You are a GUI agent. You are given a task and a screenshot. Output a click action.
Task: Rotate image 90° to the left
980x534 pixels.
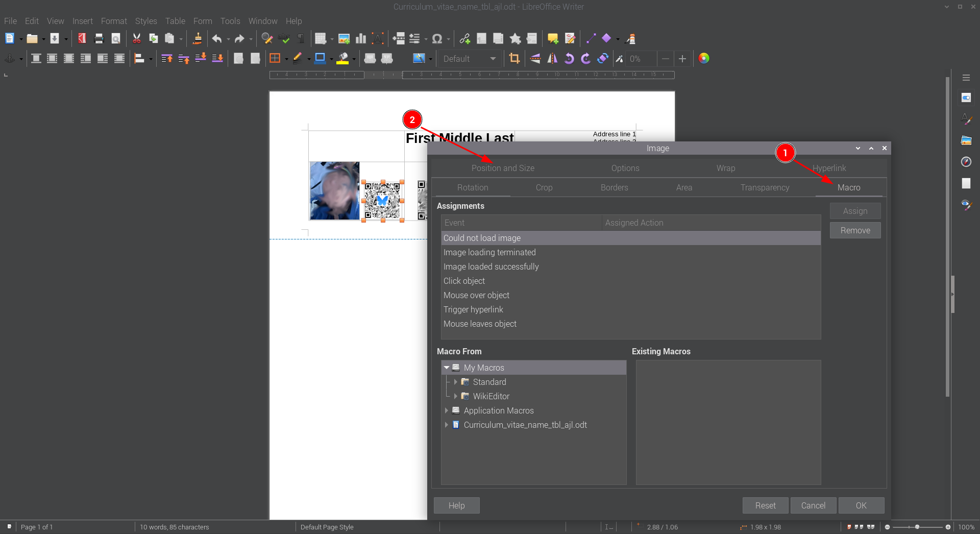[x=569, y=59]
